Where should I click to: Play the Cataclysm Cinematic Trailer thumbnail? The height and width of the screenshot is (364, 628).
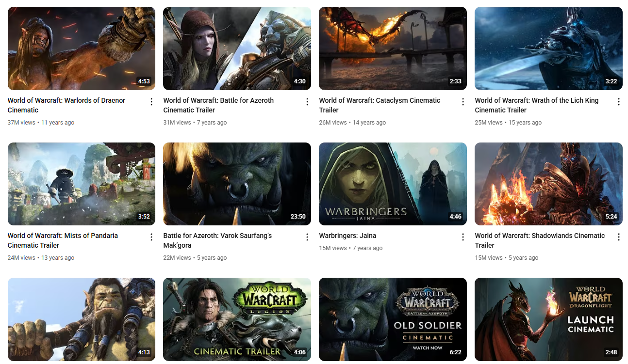[x=393, y=48]
